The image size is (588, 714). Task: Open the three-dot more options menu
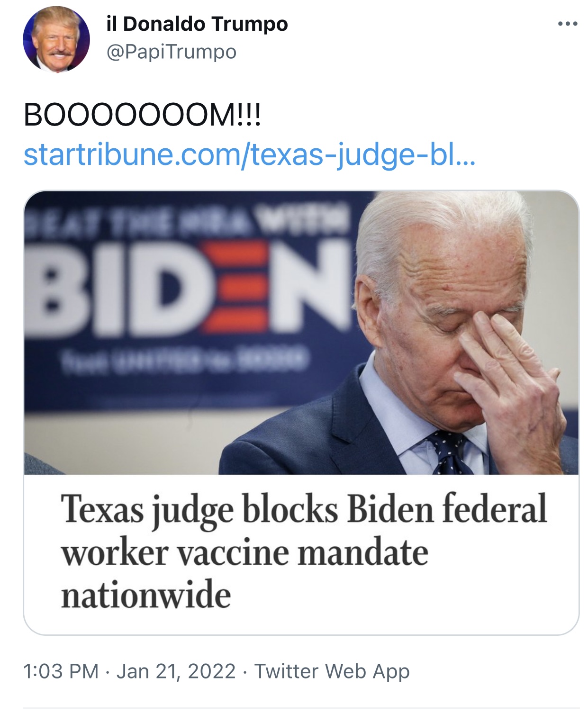[x=567, y=24]
